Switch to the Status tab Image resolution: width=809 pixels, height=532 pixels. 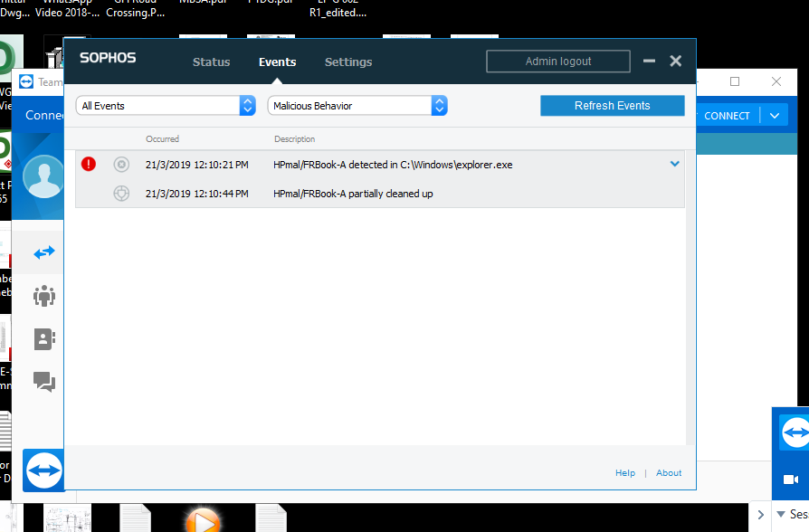pyautogui.click(x=211, y=62)
